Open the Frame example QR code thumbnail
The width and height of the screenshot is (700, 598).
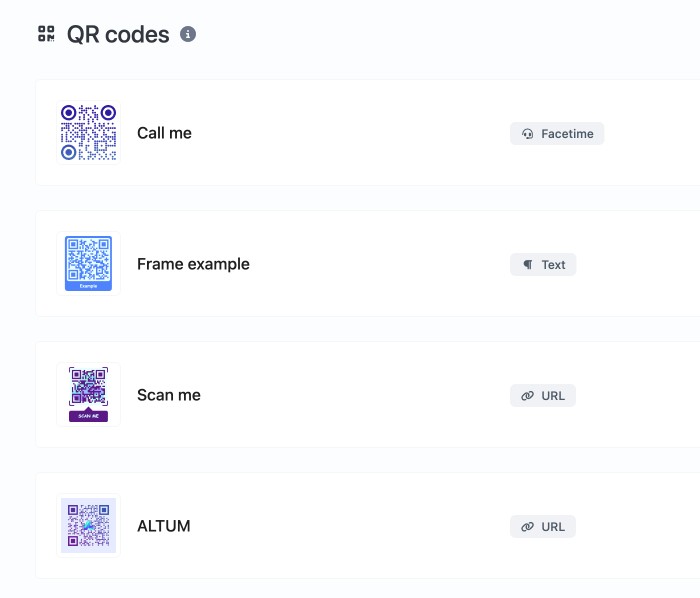click(x=88, y=264)
